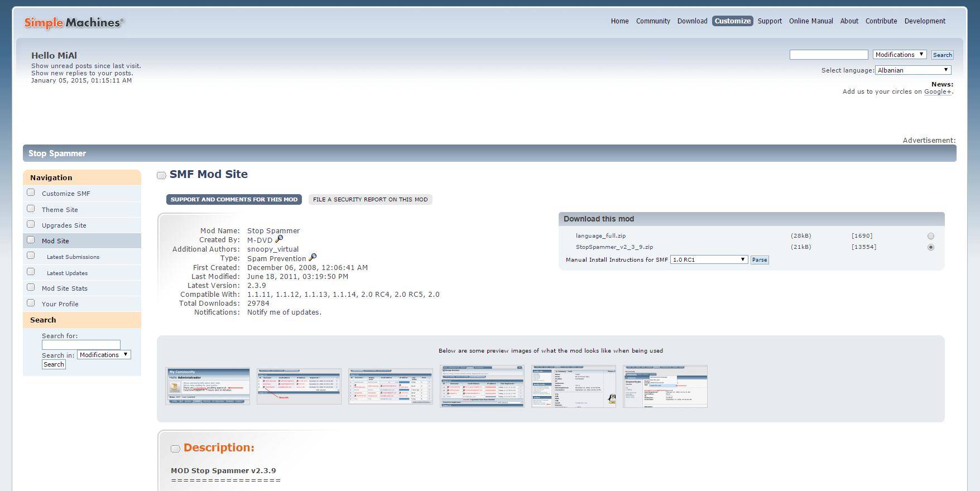
Task: Open the Download menu item
Action: pyautogui.click(x=692, y=21)
